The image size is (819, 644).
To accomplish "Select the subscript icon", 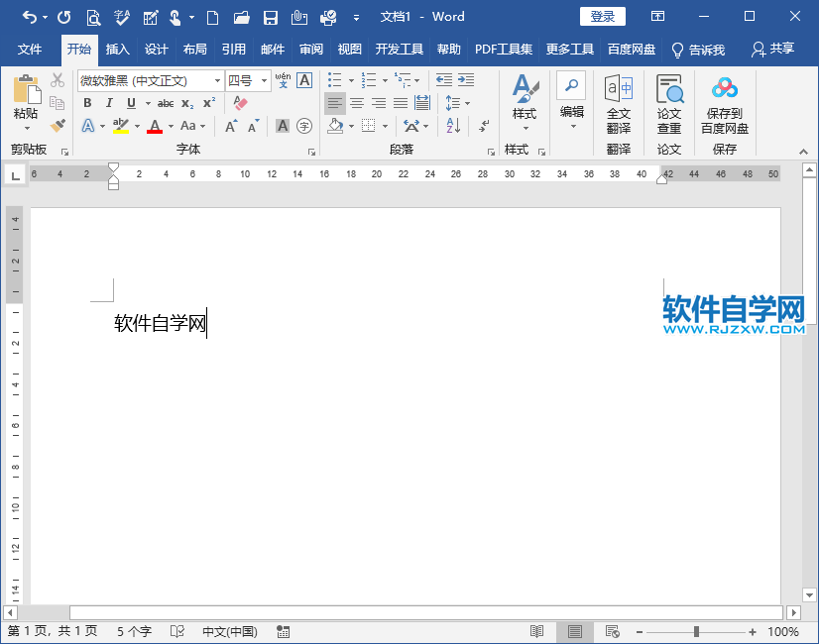I will pos(188,103).
